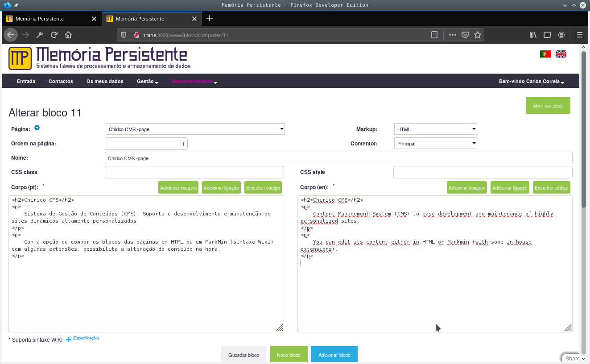Click the Nome input field

click(x=338, y=158)
